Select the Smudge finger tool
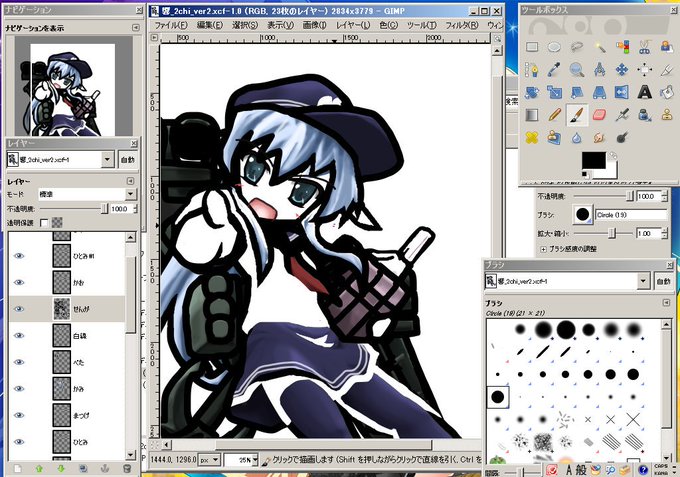Viewport: 680px width, 477px height. [x=600, y=137]
